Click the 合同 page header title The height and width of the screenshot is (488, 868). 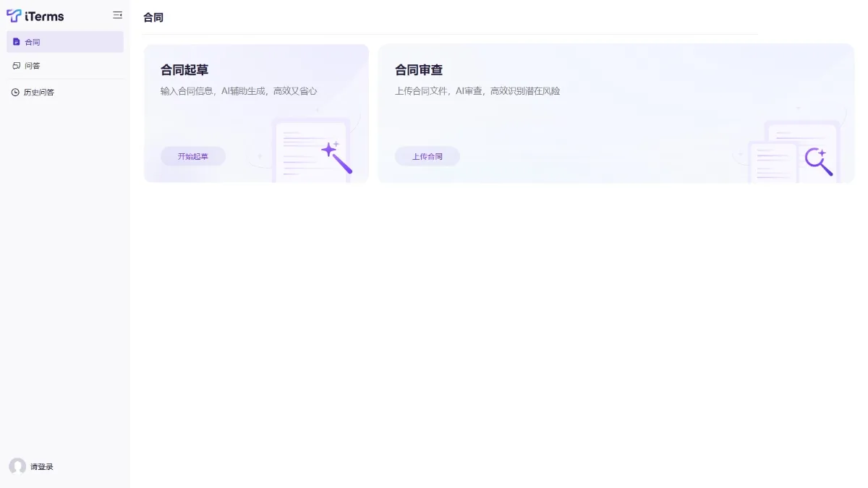(153, 17)
